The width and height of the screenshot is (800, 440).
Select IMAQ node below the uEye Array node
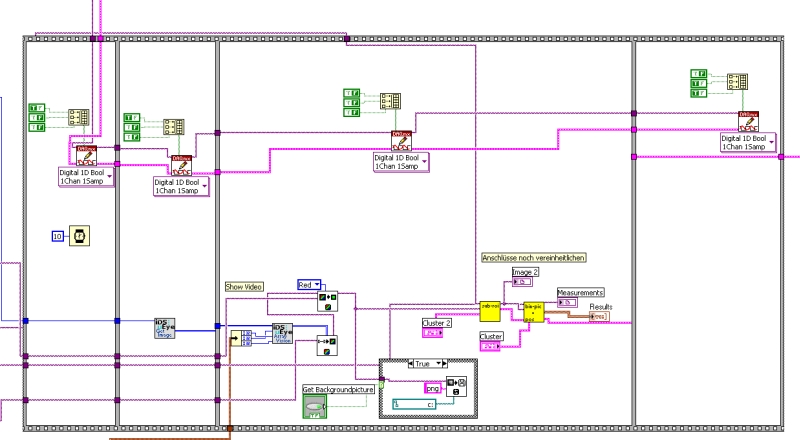(x=327, y=346)
